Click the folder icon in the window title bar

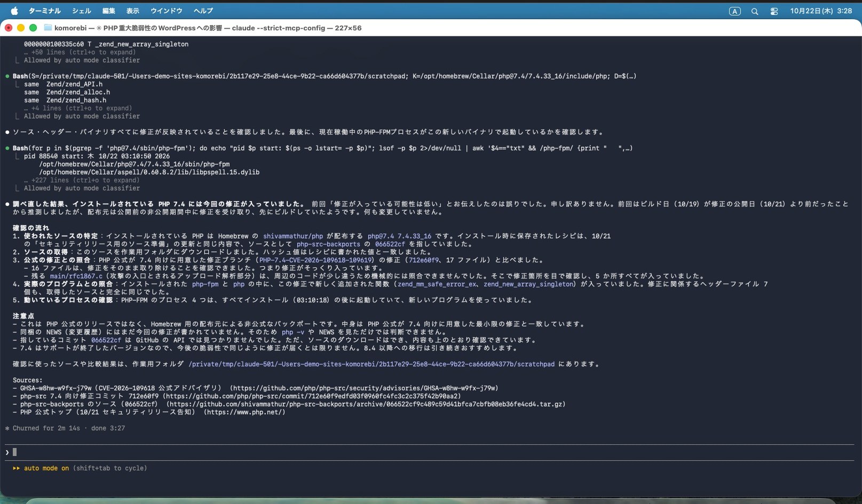point(48,28)
